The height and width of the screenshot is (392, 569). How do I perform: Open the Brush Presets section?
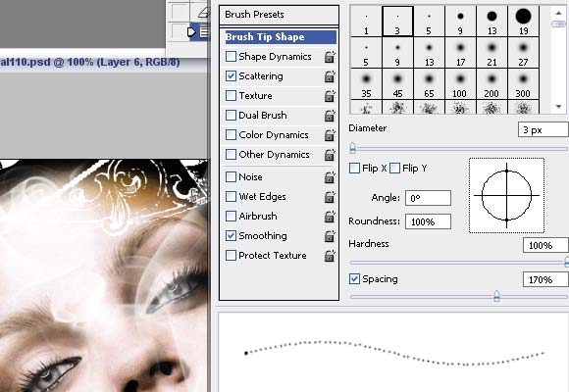279,15
